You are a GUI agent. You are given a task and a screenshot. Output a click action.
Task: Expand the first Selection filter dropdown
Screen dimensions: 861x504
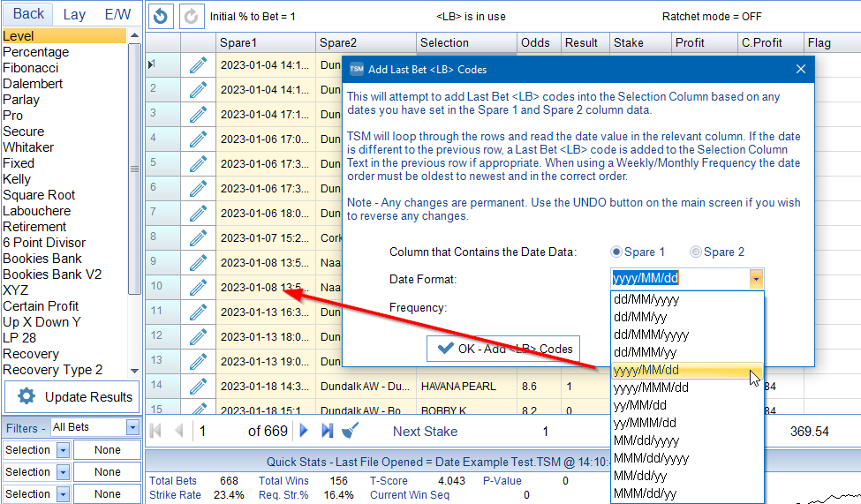tap(63, 449)
